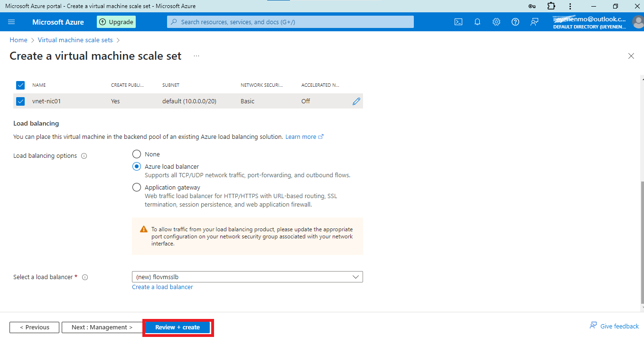Show info tooltip for Load balancing options

pyautogui.click(x=84, y=156)
